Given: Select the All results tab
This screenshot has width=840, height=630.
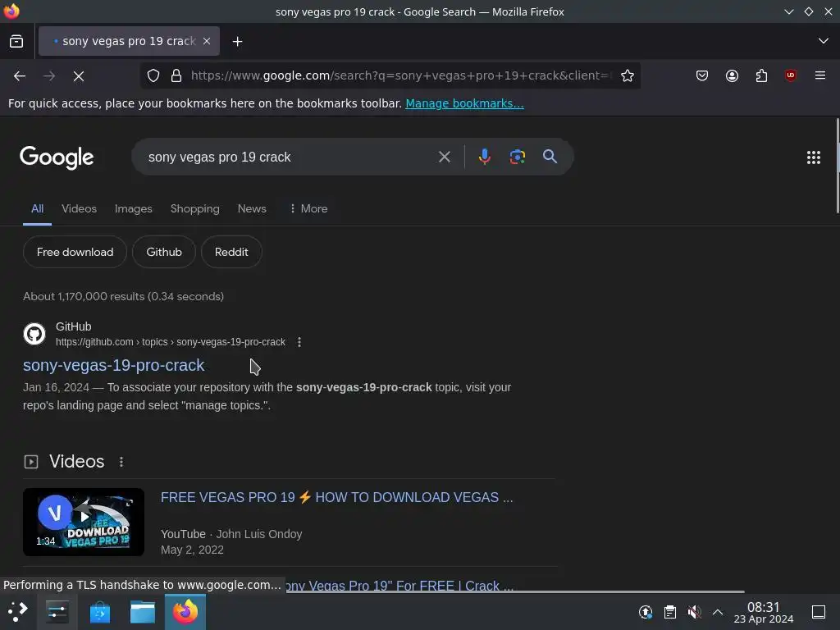Looking at the screenshot, I should (37, 209).
